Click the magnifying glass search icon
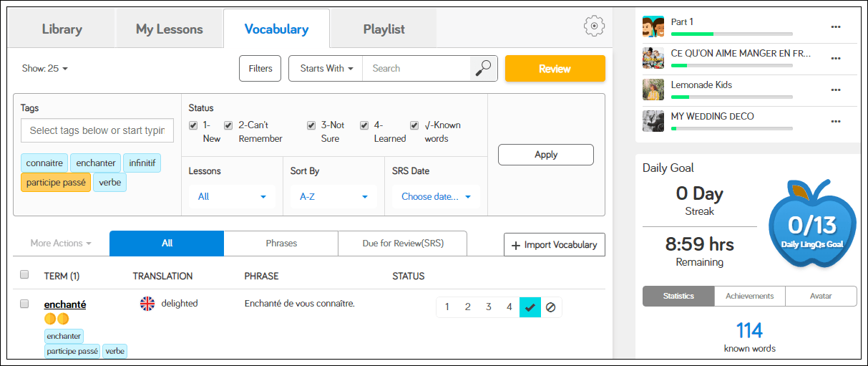The width and height of the screenshot is (868, 366). (484, 69)
